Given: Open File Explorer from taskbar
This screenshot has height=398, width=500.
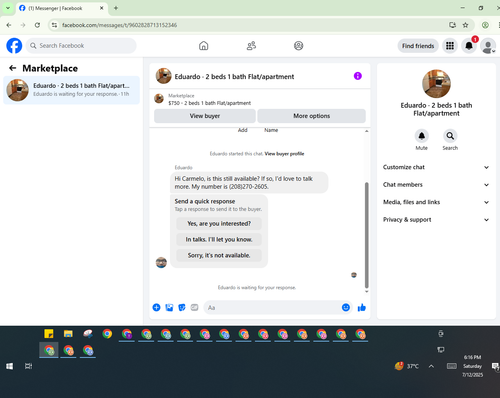Looking at the screenshot, I should [68, 334].
